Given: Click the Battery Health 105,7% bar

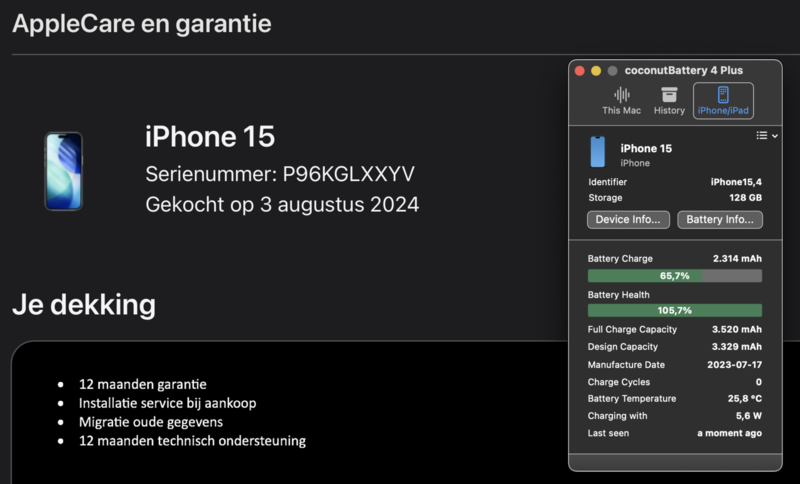Looking at the screenshot, I should 674,311.
